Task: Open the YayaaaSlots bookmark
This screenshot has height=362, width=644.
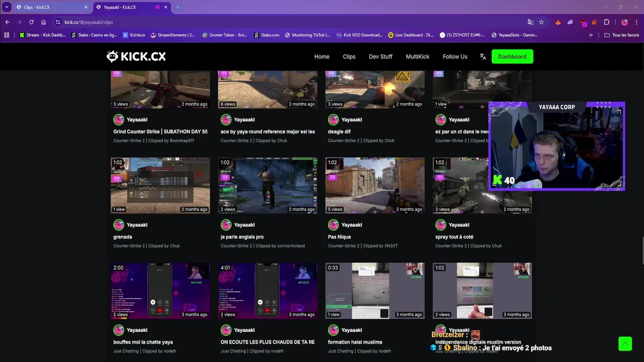Action: coord(514,35)
